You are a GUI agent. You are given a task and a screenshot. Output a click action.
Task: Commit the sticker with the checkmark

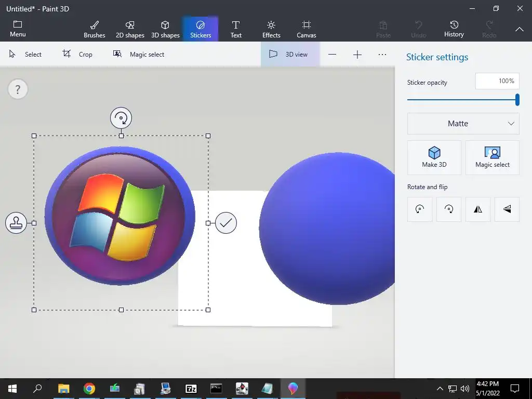tap(226, 223)
